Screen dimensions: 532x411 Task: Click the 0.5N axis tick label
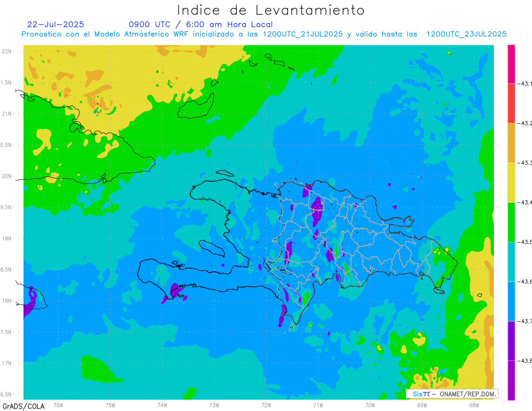7,145
